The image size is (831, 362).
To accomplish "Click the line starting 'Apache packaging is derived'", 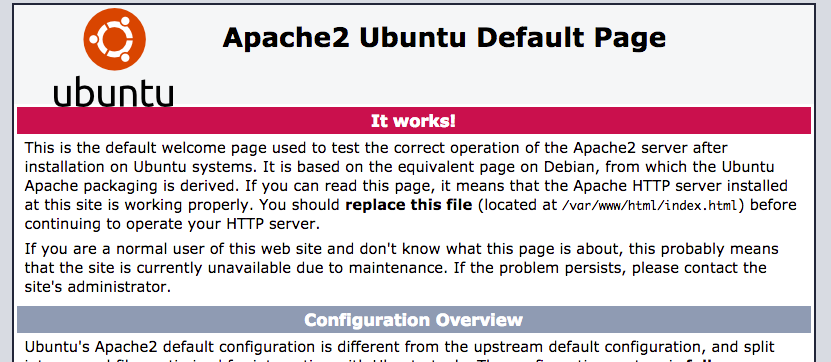I will (x=406, y=186).
